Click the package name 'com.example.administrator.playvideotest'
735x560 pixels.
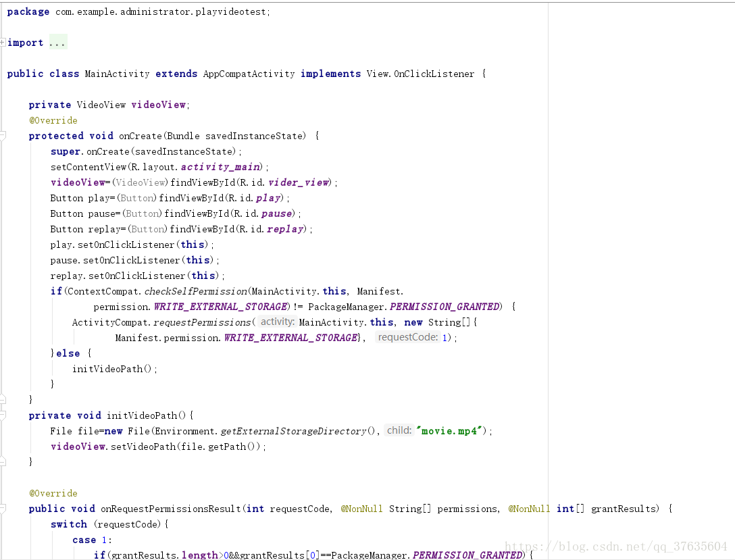coord(161,11)
